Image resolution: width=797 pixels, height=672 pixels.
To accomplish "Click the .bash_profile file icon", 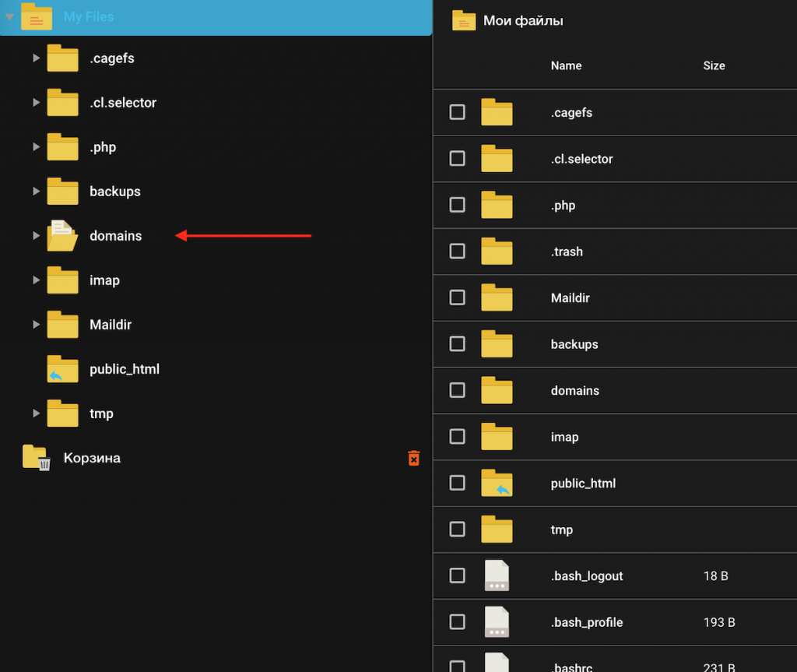I will [x=497, y=622].
